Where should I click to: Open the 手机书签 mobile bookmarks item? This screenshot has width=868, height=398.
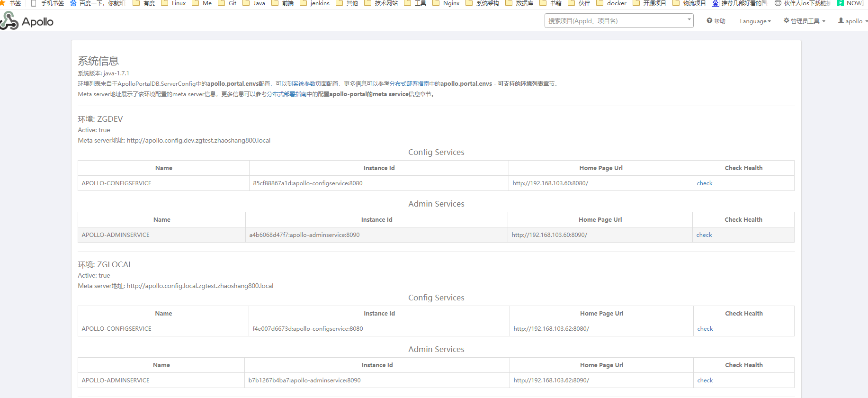pos(47,3)
